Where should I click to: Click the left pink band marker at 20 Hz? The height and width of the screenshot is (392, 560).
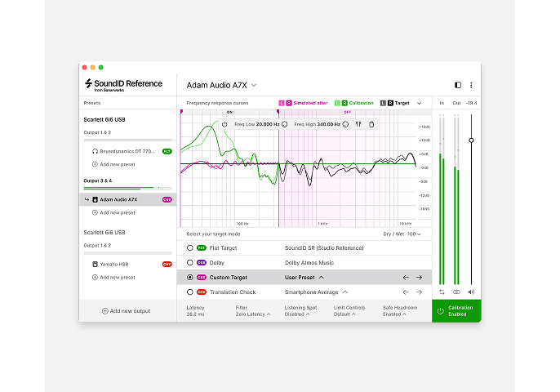pyautogui.click(x=181, y=112)
